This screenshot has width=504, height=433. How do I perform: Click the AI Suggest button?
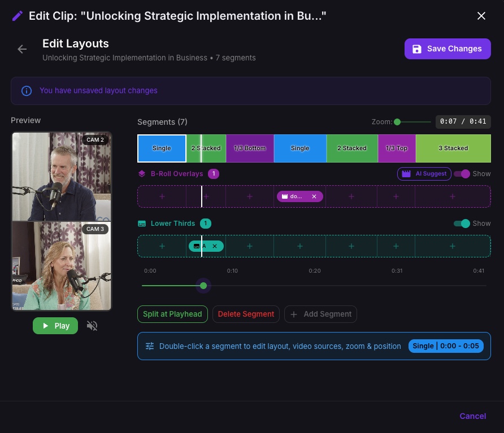coord(424,174)
